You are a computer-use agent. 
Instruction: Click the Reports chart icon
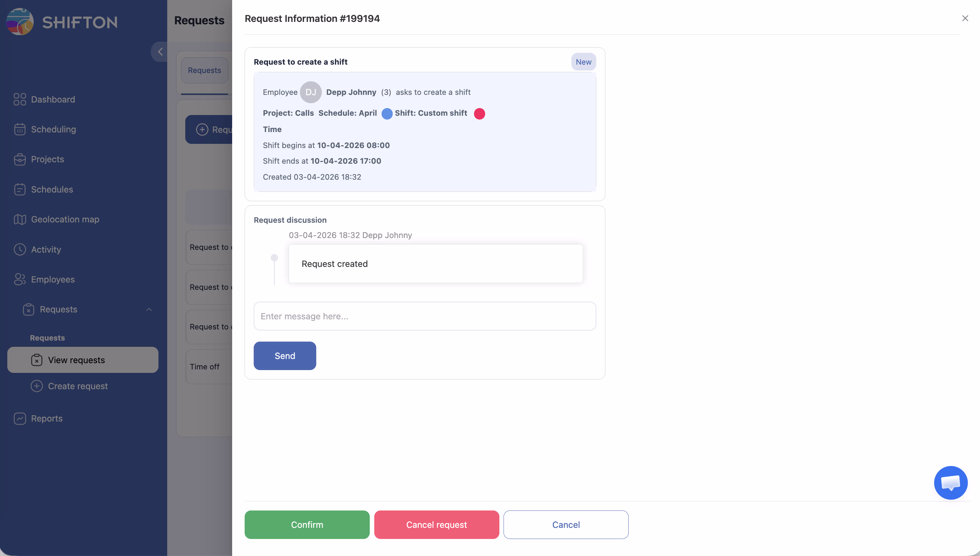coord(20,418)
